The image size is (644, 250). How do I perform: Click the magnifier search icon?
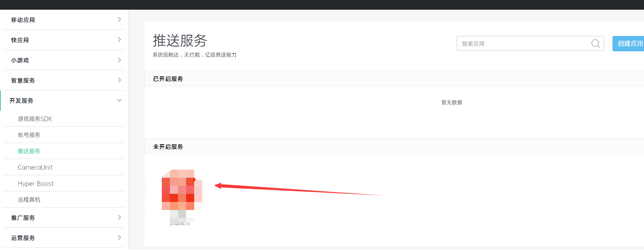click(595, 44)
